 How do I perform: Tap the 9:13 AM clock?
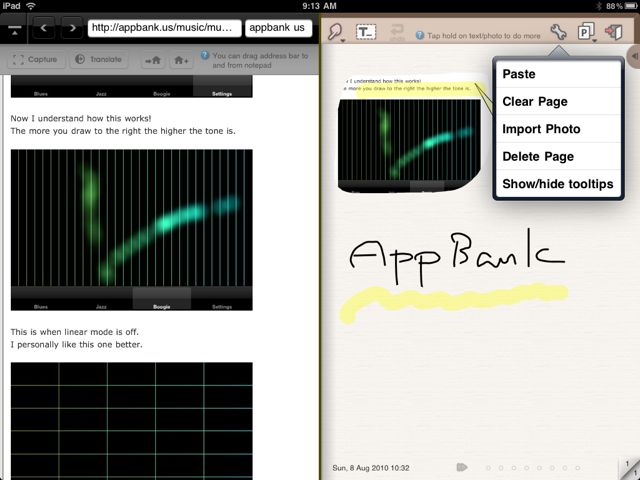click(319, 6)
